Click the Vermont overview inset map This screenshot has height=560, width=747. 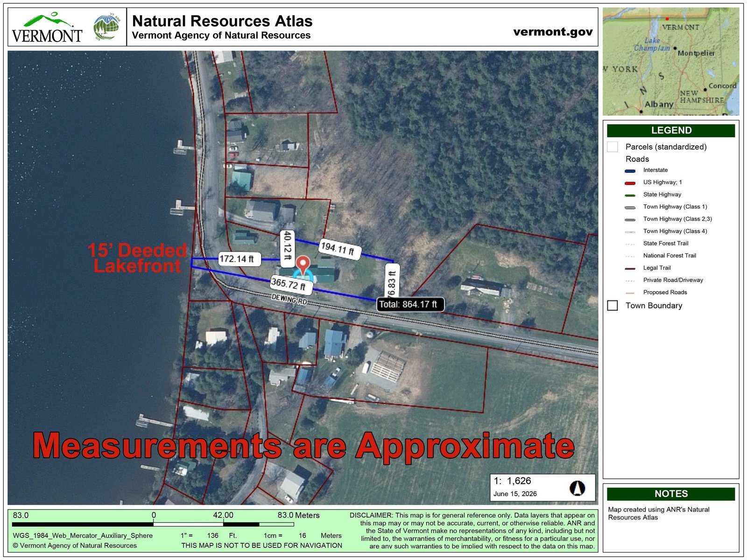670,62
